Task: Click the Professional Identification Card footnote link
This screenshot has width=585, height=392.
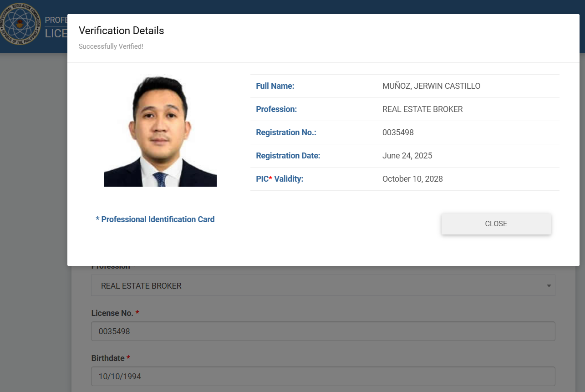Action: (155, 219)
